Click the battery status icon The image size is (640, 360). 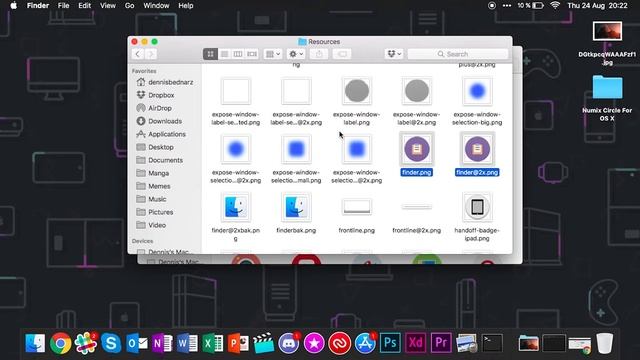(538, 6)
